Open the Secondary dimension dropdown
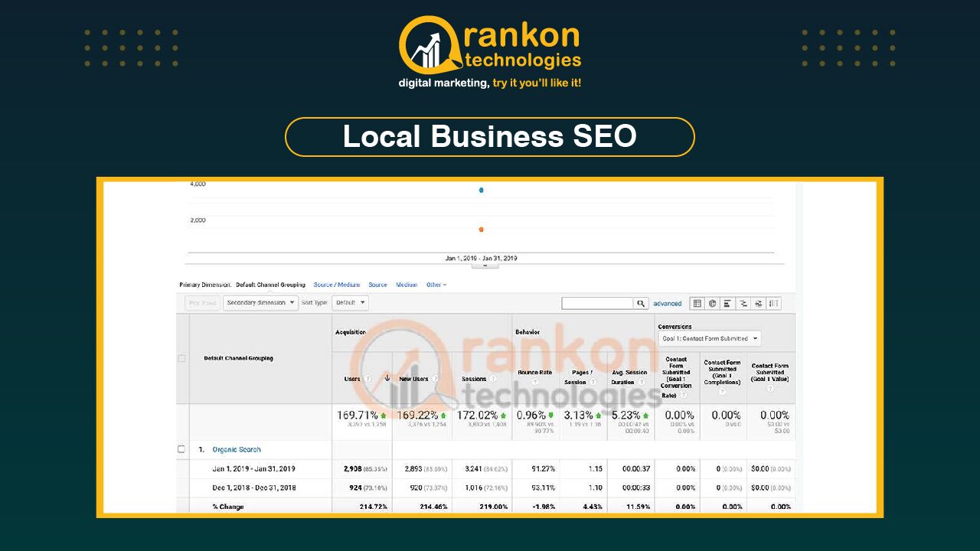 tap(261, 303)
